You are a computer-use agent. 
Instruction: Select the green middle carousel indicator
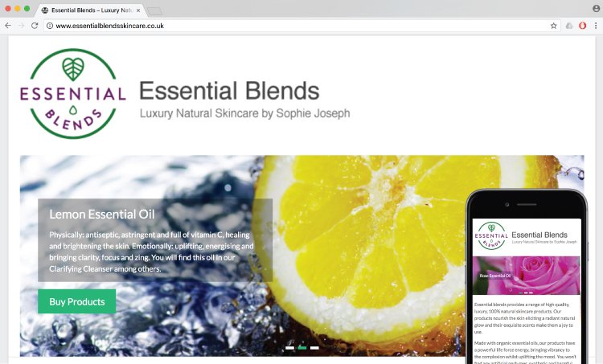(x=302, y=348)
